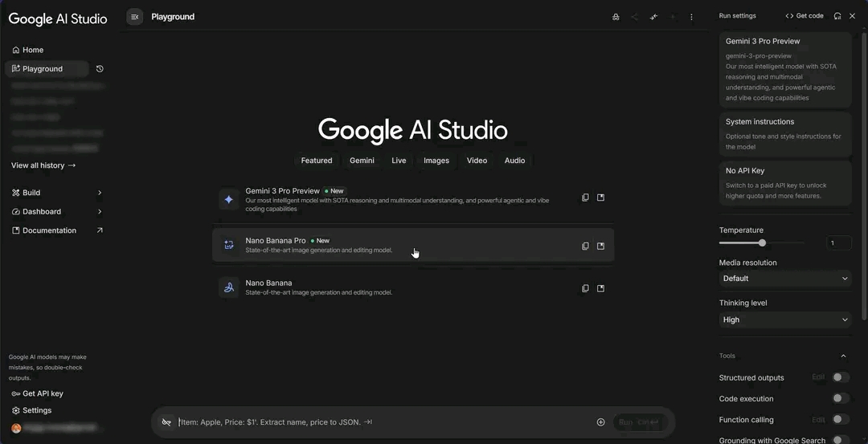Copy the Gemini 3 Pro Preview model name

pyautogui.click(x=585, y=198)
